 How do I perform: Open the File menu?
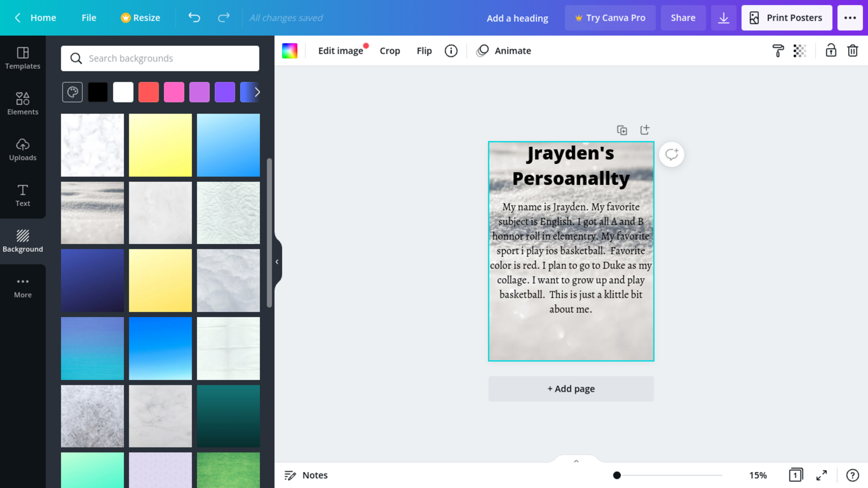click(x=89, y=18)
